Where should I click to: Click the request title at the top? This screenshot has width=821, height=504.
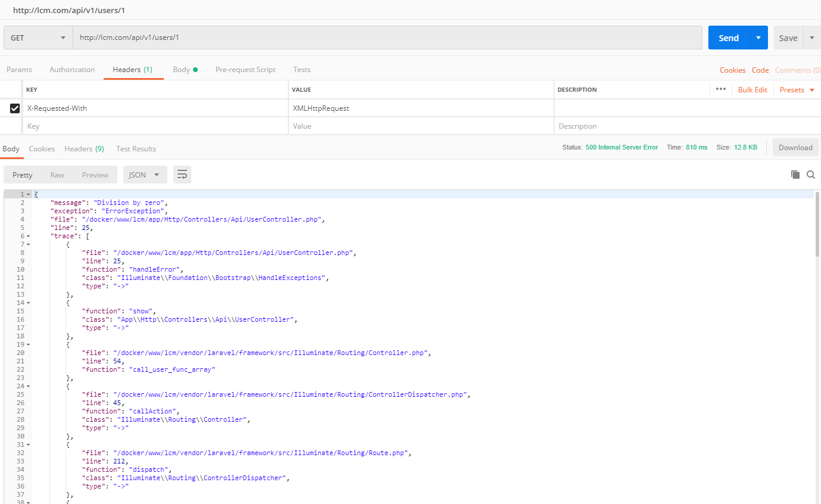(69, 10)
